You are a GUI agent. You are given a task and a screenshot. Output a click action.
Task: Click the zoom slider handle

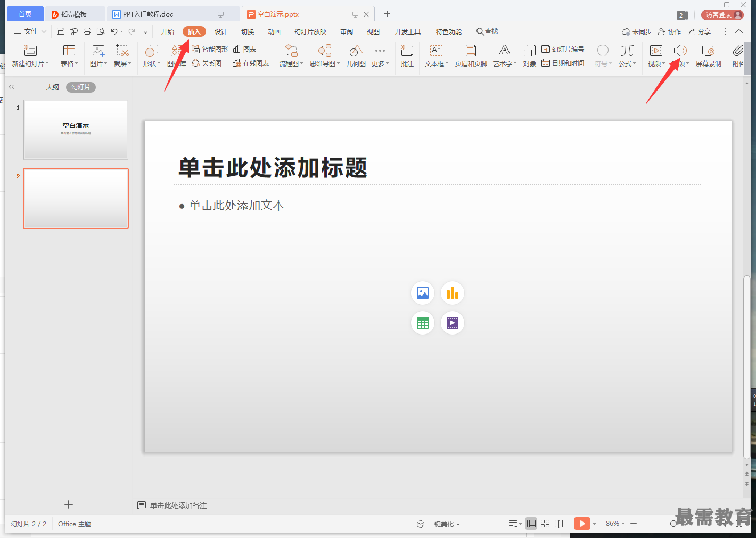point(673,524)
